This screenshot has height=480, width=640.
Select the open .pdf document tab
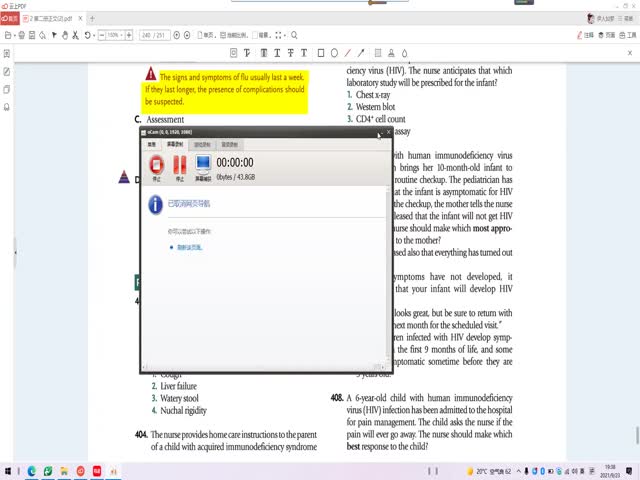tap(49, 19)
